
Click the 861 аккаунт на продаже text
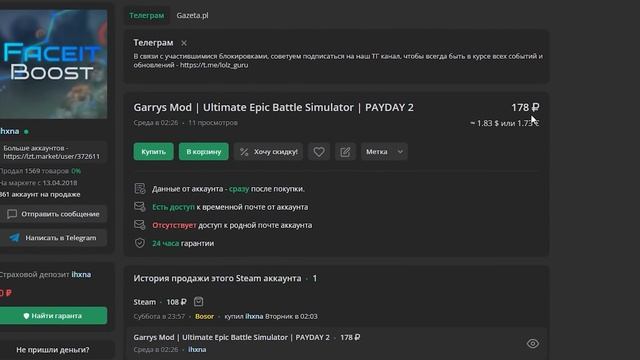(x=40, y=194)
